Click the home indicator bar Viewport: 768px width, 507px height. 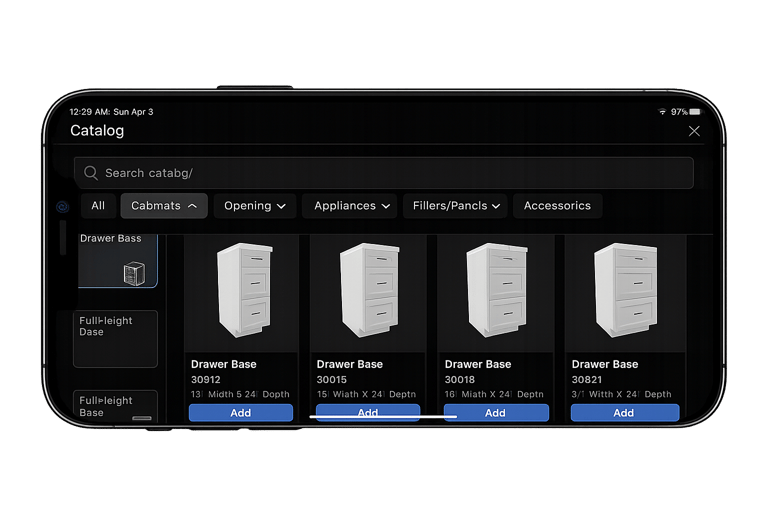pos(383,417)
